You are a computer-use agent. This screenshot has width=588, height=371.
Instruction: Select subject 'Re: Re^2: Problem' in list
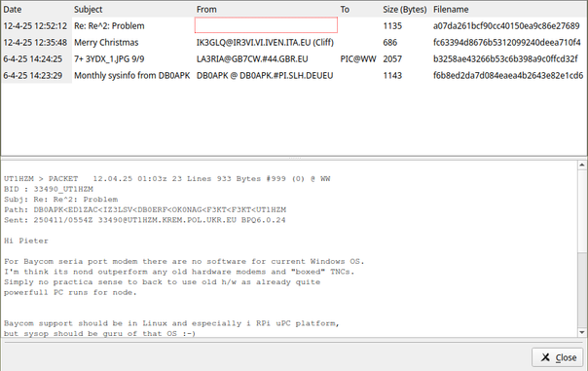tap(109, 26)
